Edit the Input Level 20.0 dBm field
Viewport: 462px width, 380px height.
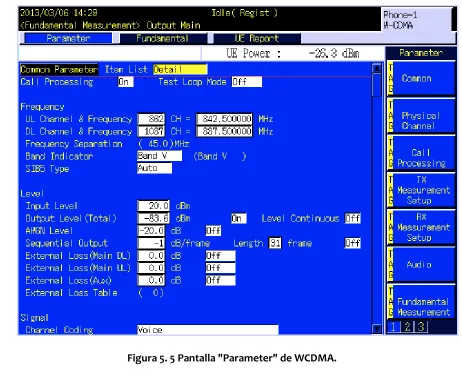point(153,206)
